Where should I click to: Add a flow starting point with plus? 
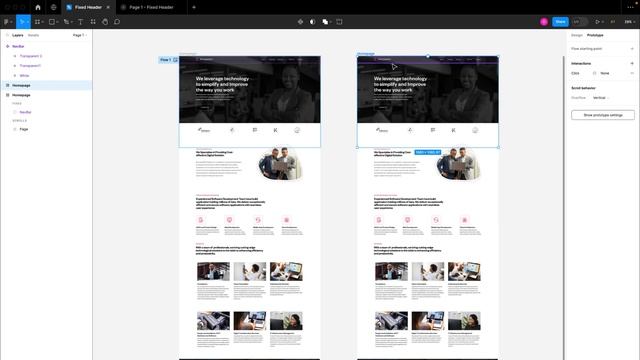[632, 49]
